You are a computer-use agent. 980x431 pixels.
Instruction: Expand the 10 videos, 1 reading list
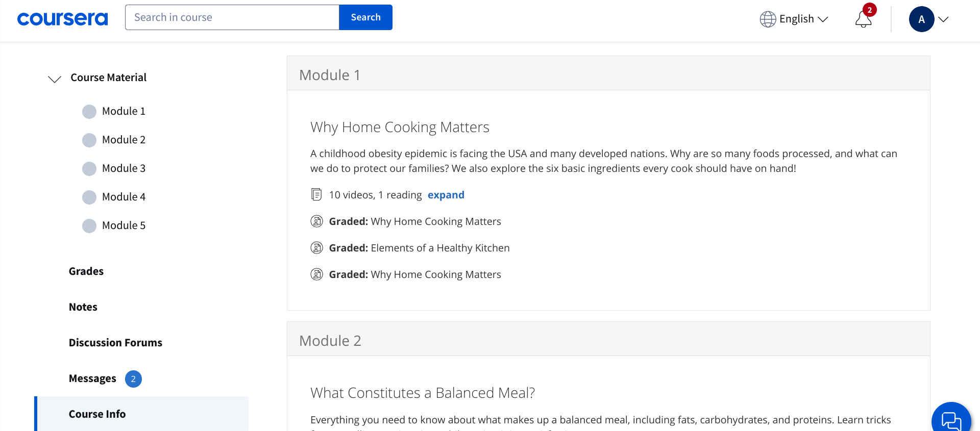point(446,195)
